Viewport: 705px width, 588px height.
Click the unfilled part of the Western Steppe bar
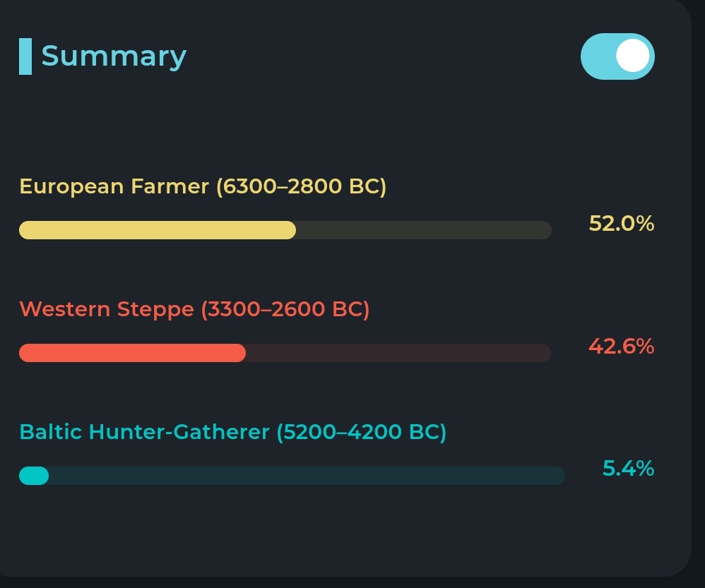click(x=398, y=353)
